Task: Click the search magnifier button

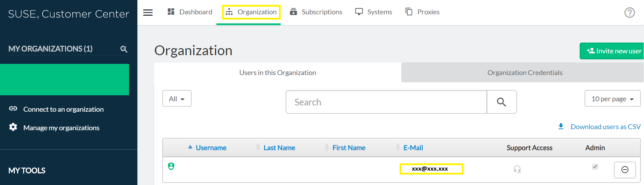Action: [502, 102]
